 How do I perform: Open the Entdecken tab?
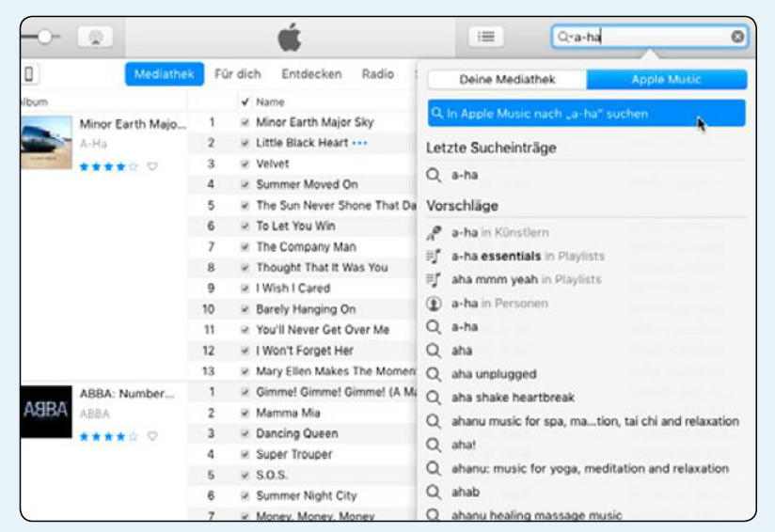coord(311,74)
